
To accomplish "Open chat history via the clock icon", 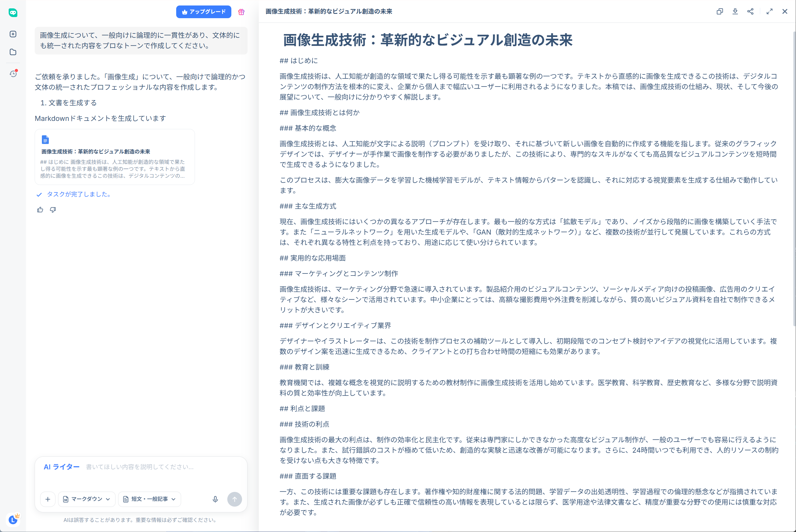I will click(x=13, y=74).
